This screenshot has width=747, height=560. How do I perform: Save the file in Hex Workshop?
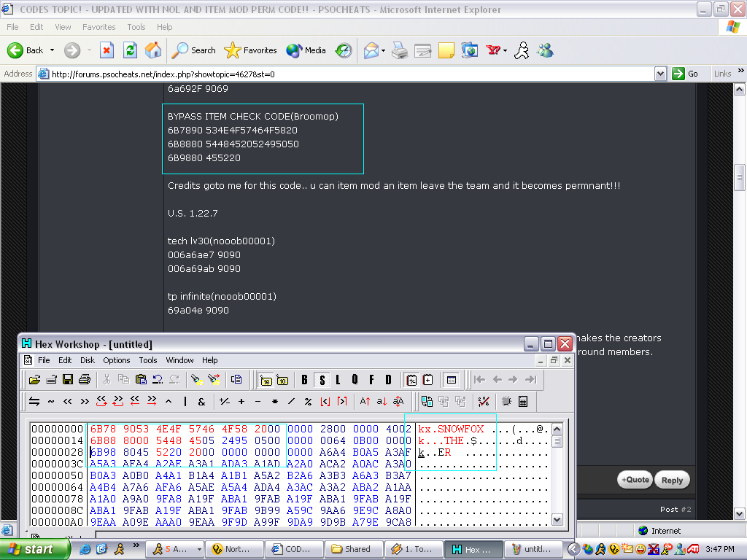point(68,379)
